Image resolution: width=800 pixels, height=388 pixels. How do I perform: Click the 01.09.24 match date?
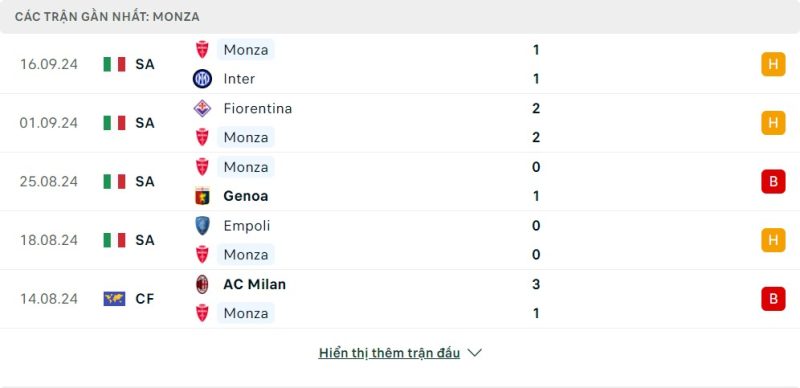(x=49, y=123)
